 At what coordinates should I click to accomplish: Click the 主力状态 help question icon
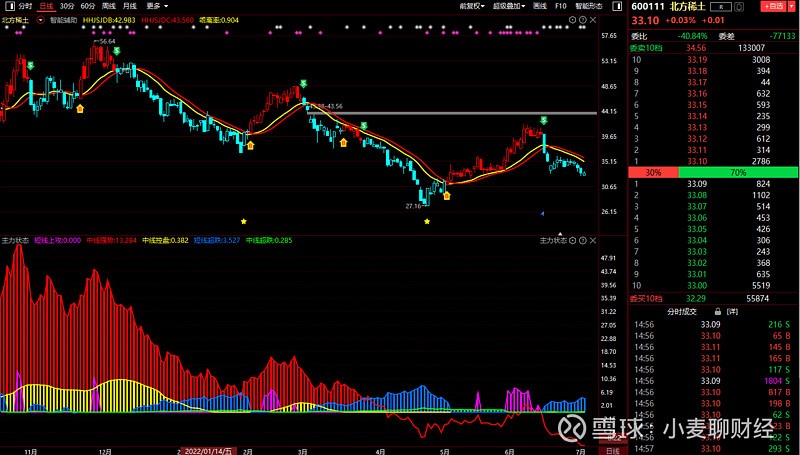tap(584, 241)
